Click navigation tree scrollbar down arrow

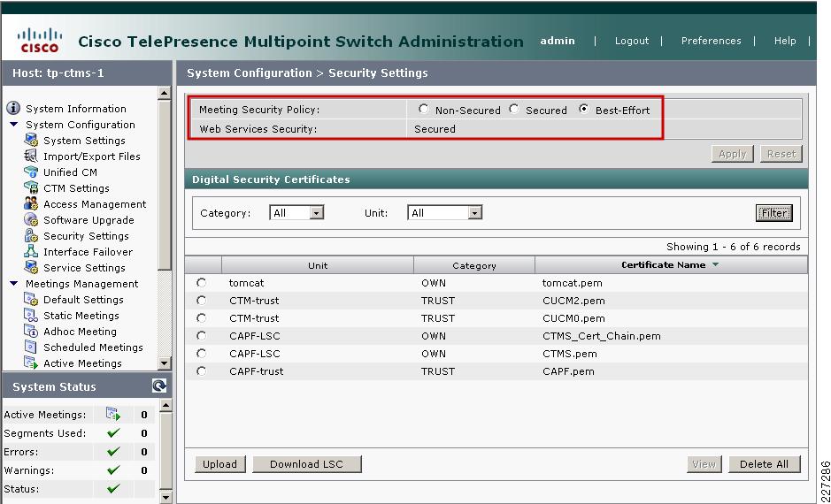point(165,363)
